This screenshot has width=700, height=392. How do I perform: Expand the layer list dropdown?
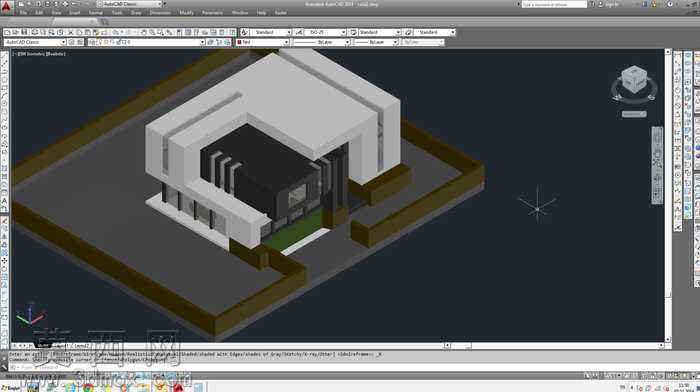point(202,42)
